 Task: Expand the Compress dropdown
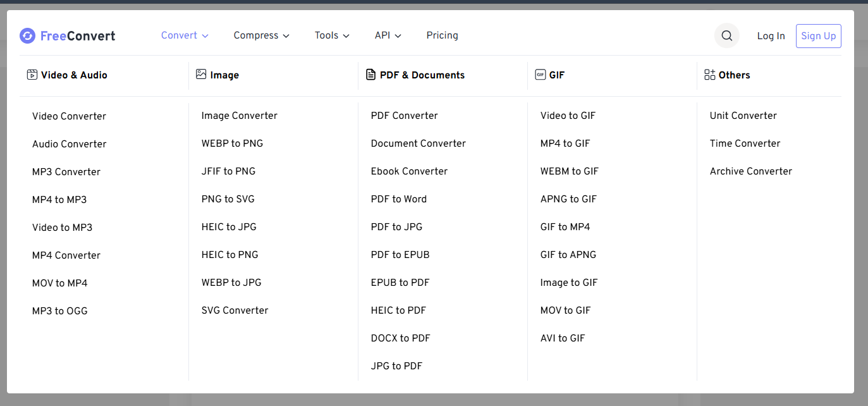pyautogui.click(x=261, y=35)
